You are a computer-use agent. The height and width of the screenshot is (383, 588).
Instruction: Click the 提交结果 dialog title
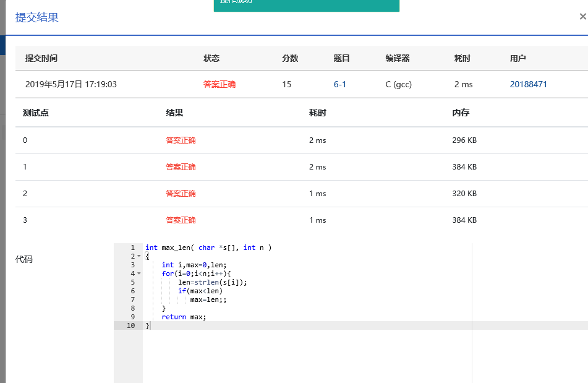(36, 17)
